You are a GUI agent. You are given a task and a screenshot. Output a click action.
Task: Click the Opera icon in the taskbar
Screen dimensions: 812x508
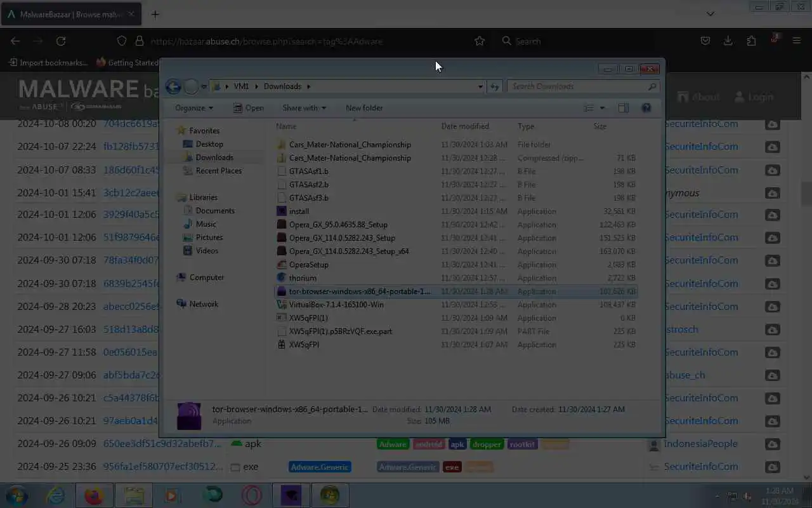pyautogui.click(x=251, y=495)
